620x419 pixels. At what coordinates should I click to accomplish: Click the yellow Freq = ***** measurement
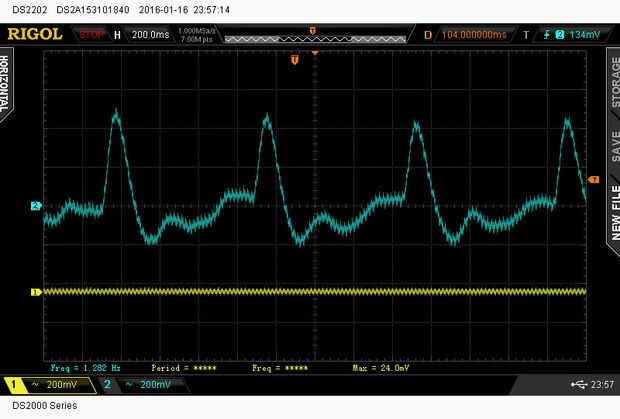click(280, 368)
